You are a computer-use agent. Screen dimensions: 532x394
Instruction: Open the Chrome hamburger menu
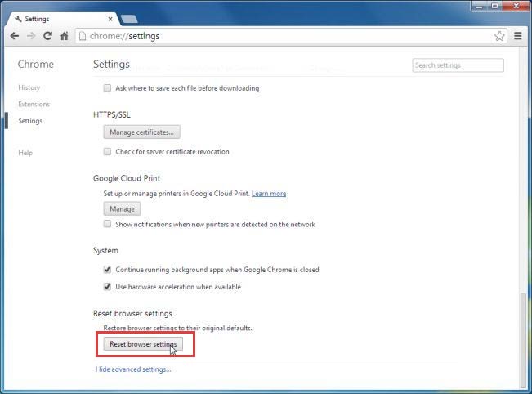pos(518,36)
